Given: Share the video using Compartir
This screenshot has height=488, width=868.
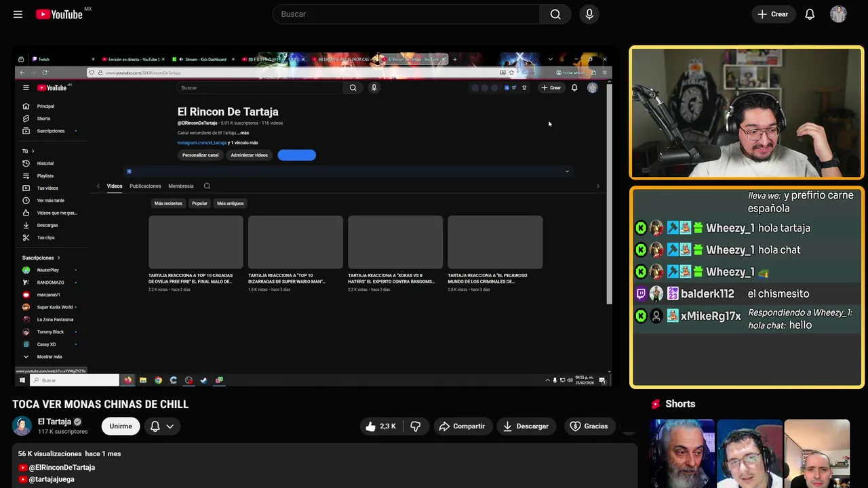Looking at the screenshot, I should 462,426.
